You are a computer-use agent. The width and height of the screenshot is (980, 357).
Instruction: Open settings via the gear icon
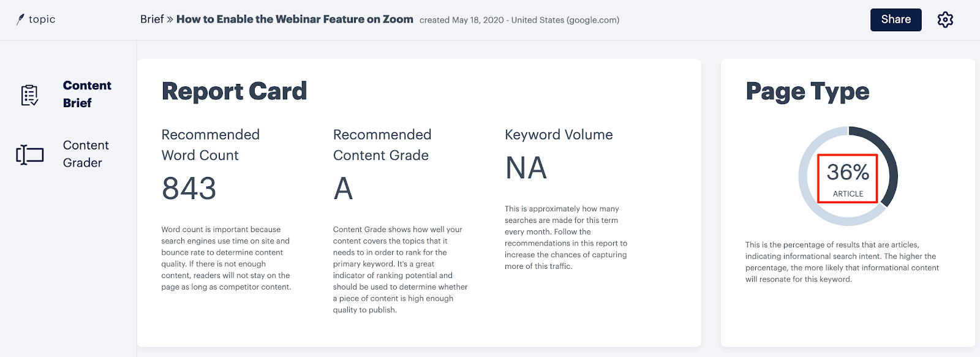point(945,20)
